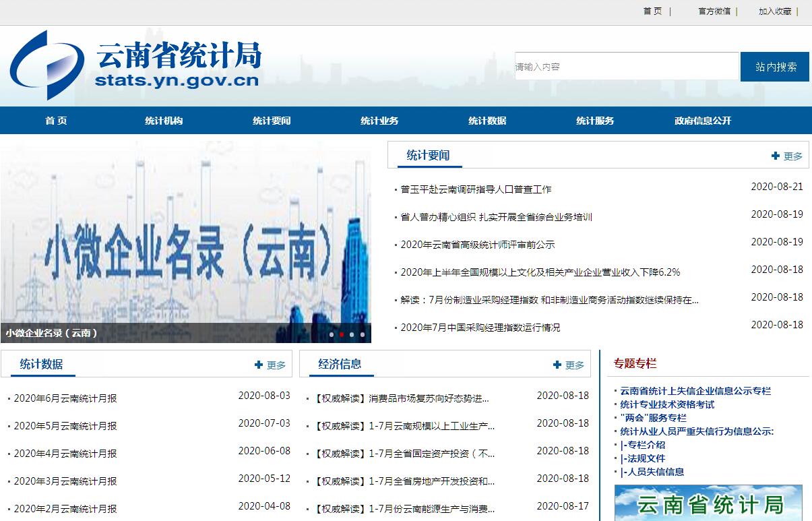Click the plus icon beside 统计要闻 更多
Image resolution: width=812 pixels, height=521 pixels.
[776, 156]
